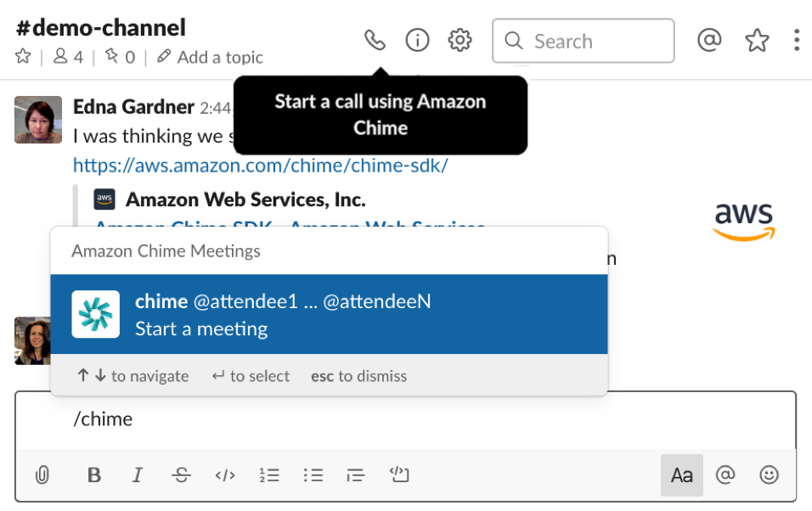This screenshot has height=511, width=812.
Task: Attach a file with paperclip icon
Action: 42,475
